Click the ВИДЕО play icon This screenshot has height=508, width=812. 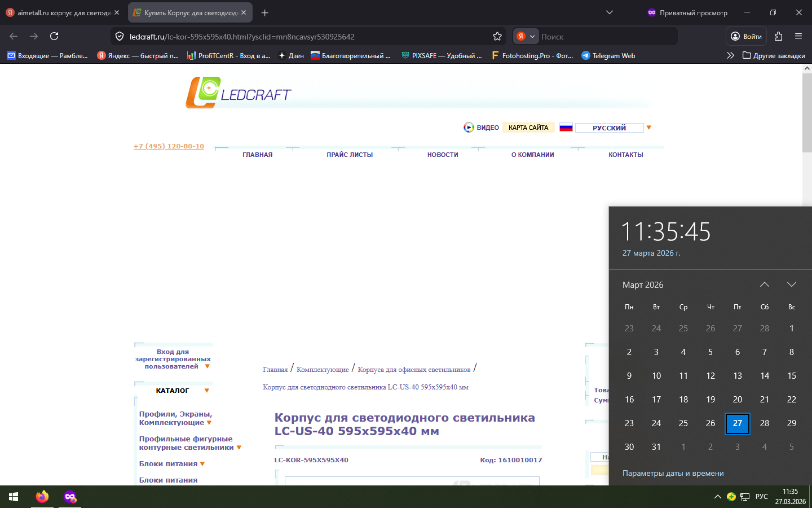click(x=469, y=128)
